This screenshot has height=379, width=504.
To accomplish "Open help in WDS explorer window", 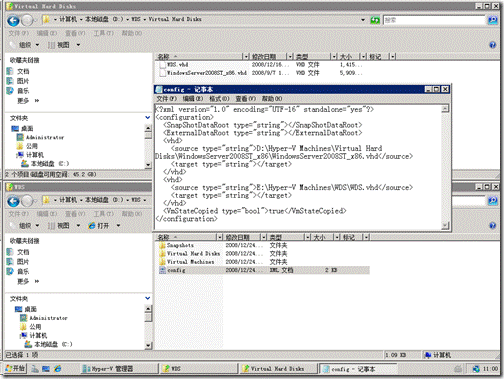I will click(x=492, y=226).
